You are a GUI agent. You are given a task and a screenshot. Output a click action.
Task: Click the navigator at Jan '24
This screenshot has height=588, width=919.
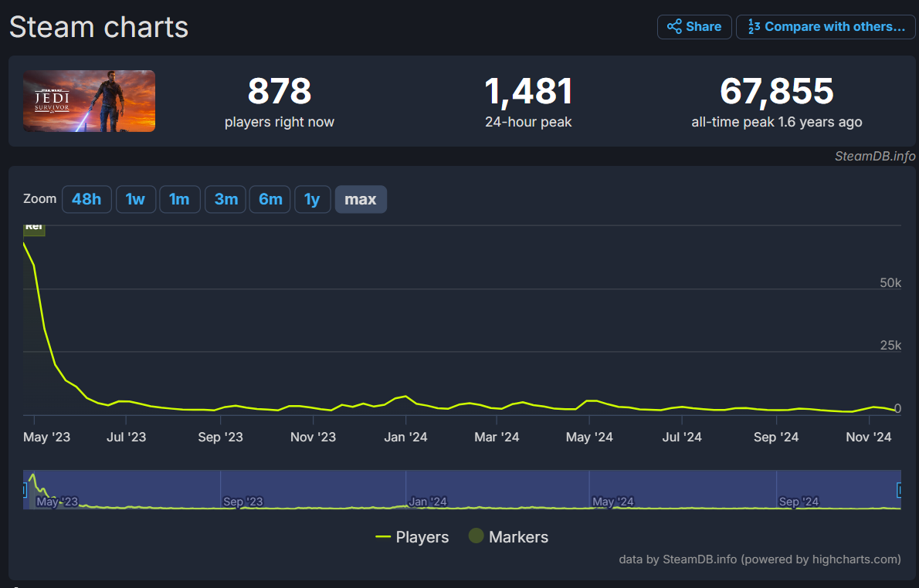428,502
